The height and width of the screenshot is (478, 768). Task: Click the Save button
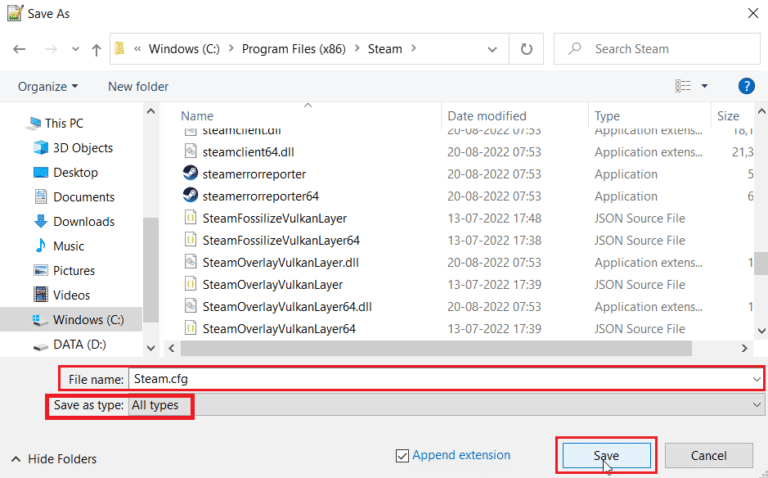tap(605, 455)
